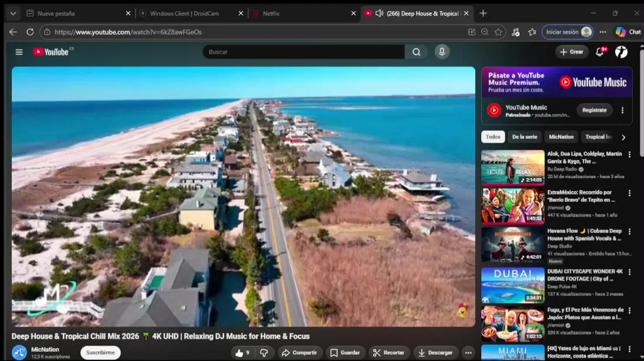
Task: Start voice search with microphone icon
Action: [442, 52]
